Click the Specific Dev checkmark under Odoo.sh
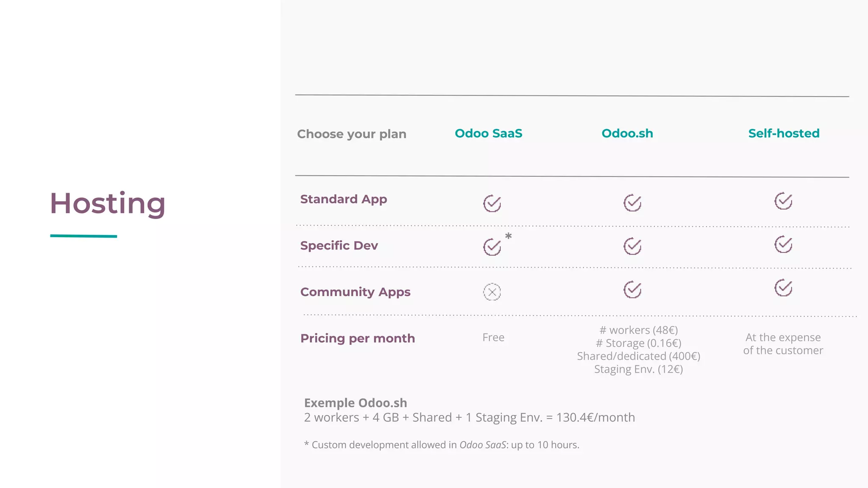The height and width of the screenshot is (488, 868). point(632,246)
